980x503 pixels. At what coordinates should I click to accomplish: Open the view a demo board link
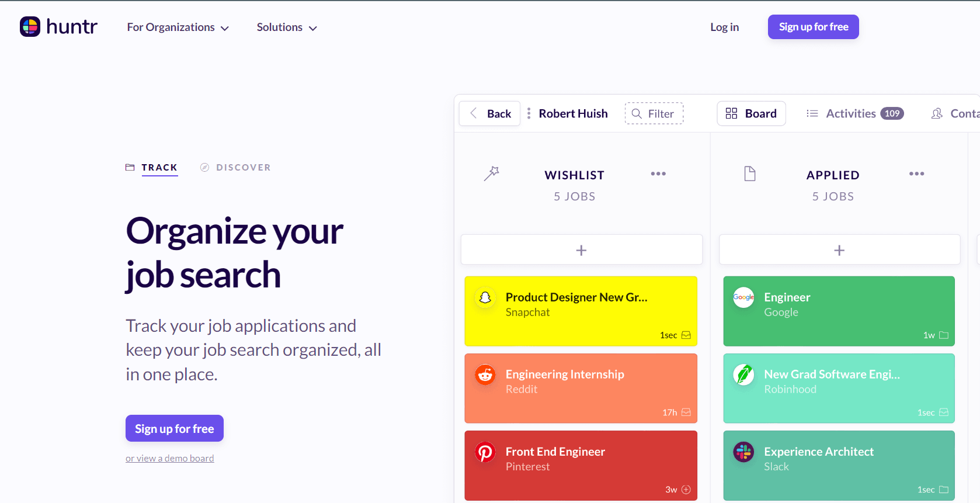coord(169,458)
